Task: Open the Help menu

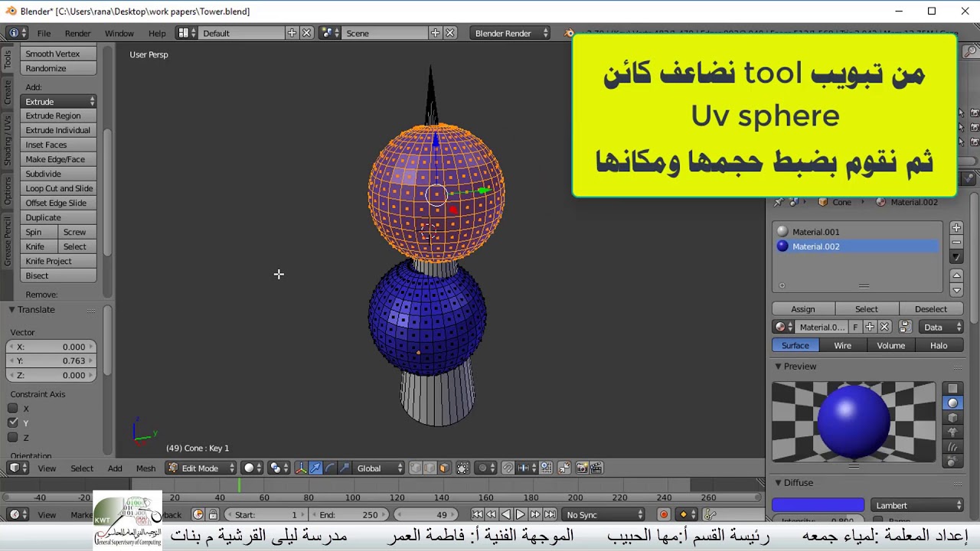Action: tap(157, 33)
